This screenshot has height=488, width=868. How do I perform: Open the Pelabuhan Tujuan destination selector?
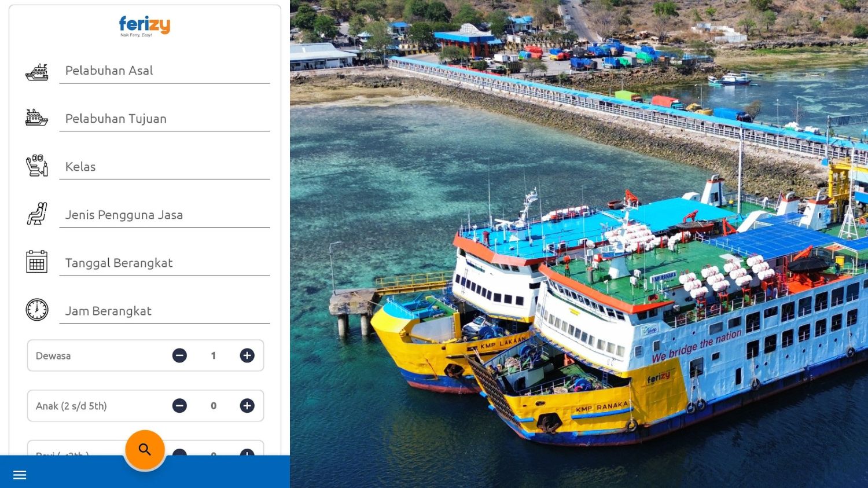click(164, 119)
